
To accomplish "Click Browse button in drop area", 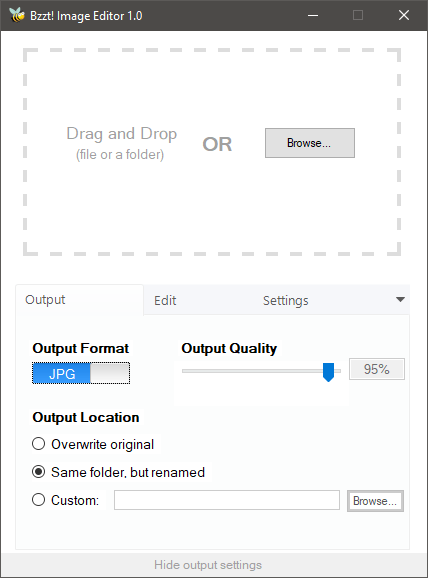I will [x=310, y=143].
